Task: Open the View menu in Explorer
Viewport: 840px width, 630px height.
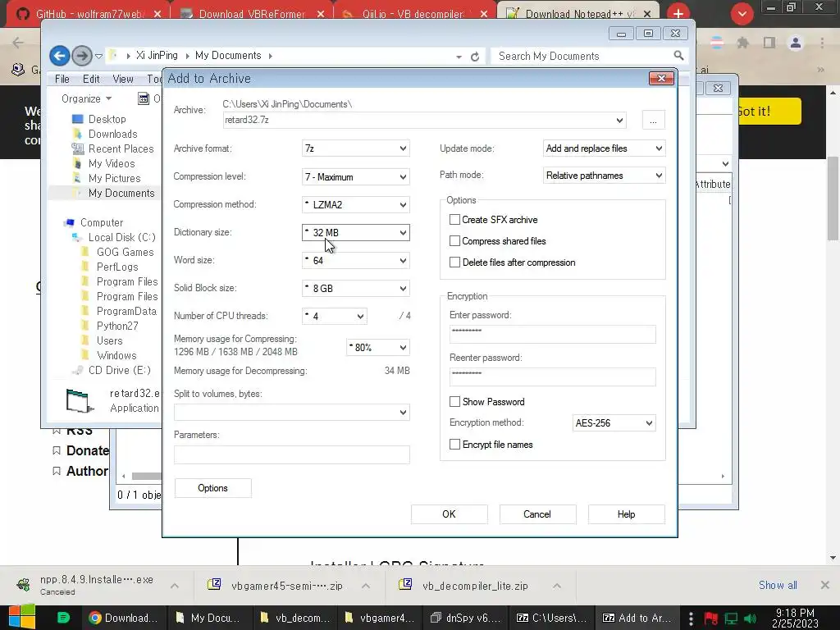Action: 123,79
